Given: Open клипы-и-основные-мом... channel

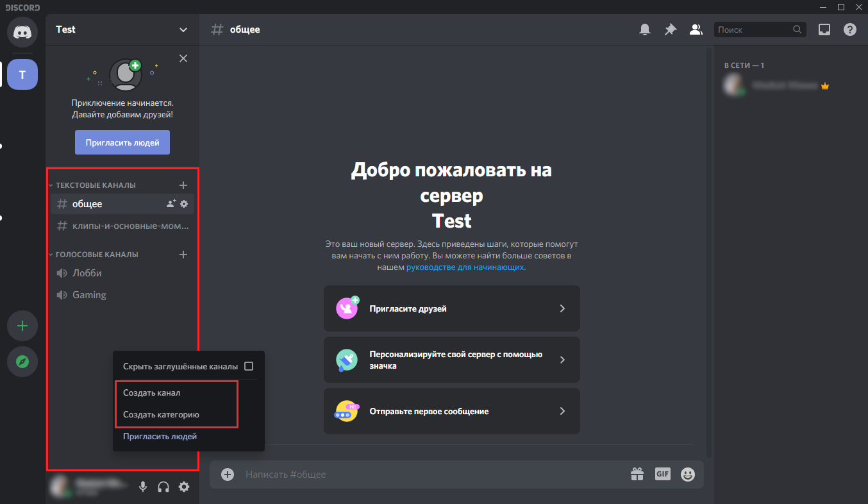Looking at the screenshot, I should tap(122, 226).
